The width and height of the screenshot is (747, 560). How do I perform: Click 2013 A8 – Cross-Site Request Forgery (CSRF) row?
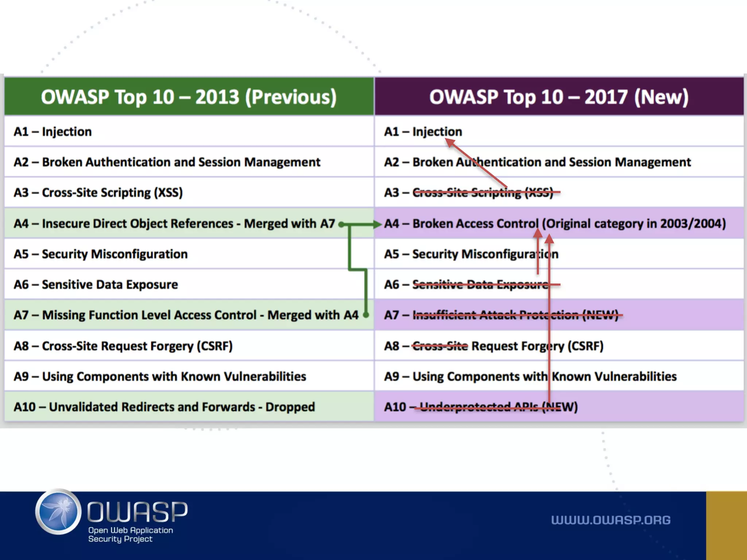click(x=123, y=346)
